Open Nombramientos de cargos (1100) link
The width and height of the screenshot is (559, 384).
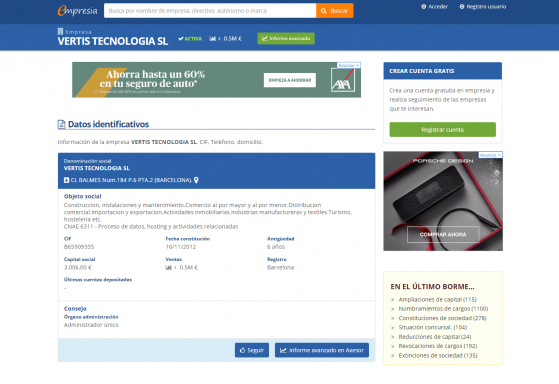tap(443, 309)
